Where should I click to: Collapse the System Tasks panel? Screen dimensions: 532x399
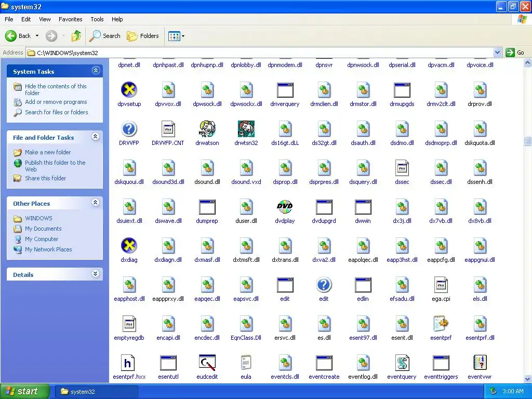pos(96,71)
